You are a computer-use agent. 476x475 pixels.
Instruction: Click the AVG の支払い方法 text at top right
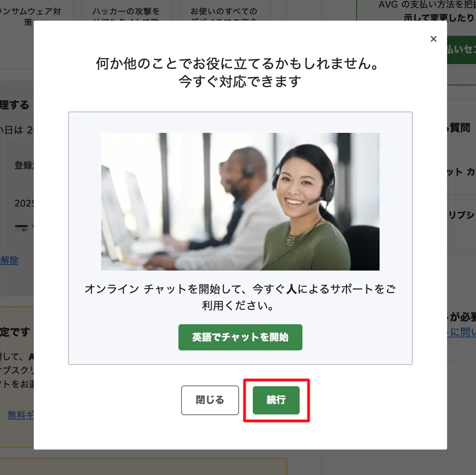(x=427, y=4)
